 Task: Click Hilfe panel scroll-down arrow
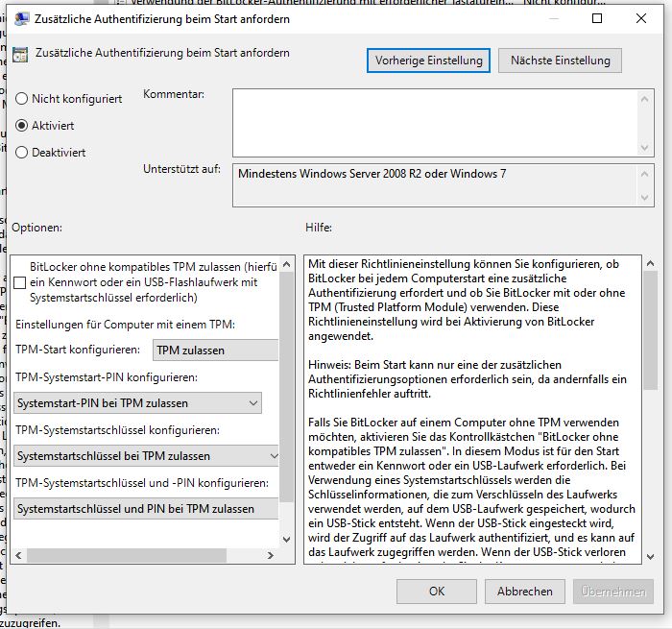pyautogui.click(x=650, y=557)
